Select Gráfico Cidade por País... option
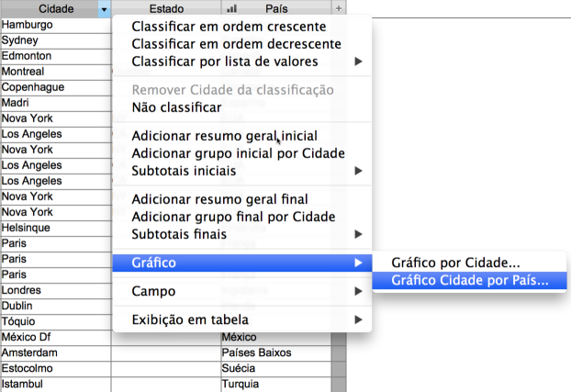The height and width of the screenshot is (392, 571). point(469,280)
